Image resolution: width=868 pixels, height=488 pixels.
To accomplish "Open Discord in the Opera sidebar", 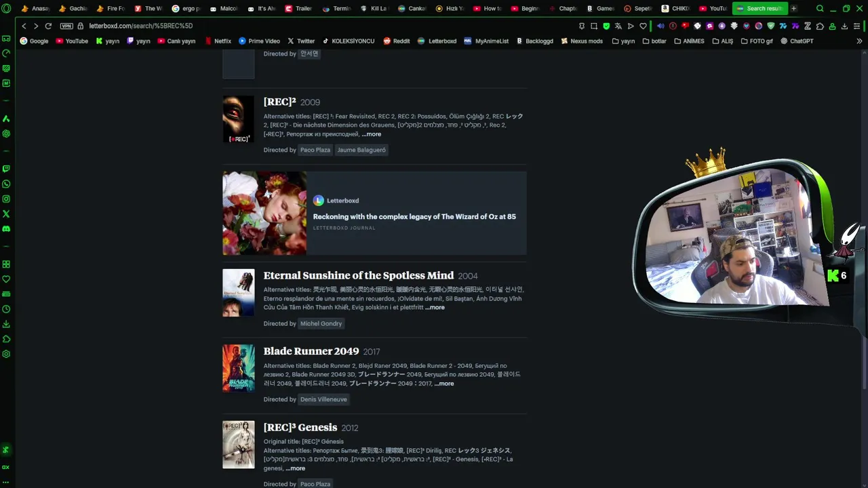I will (x=6, y=229).
